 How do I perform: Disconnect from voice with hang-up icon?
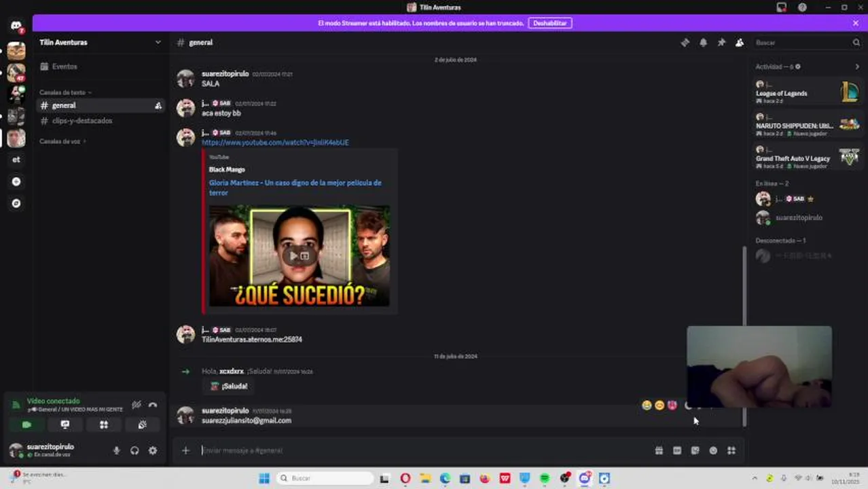153,405
